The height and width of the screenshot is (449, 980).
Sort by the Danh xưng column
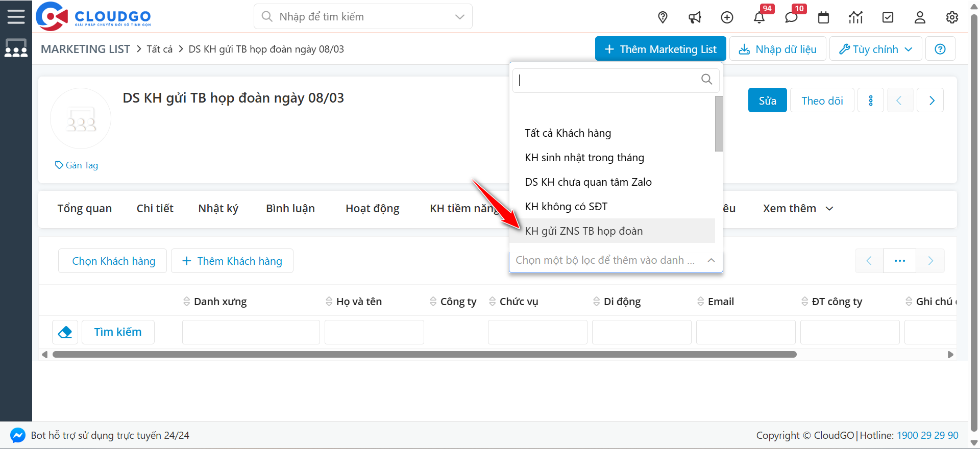click(x=215, y=302)
